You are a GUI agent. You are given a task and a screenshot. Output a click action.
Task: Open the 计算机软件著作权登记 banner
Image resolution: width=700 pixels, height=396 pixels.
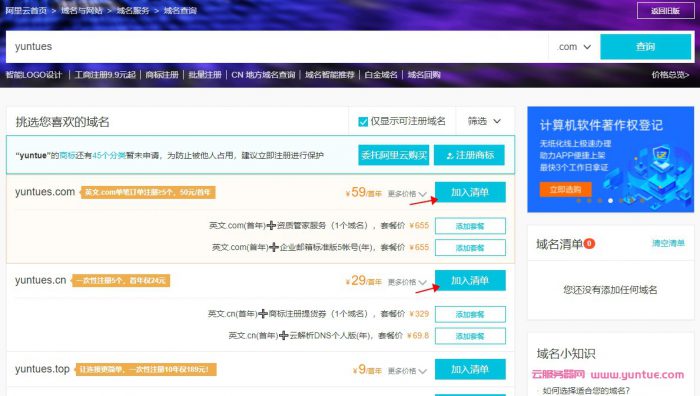[610, 159]
